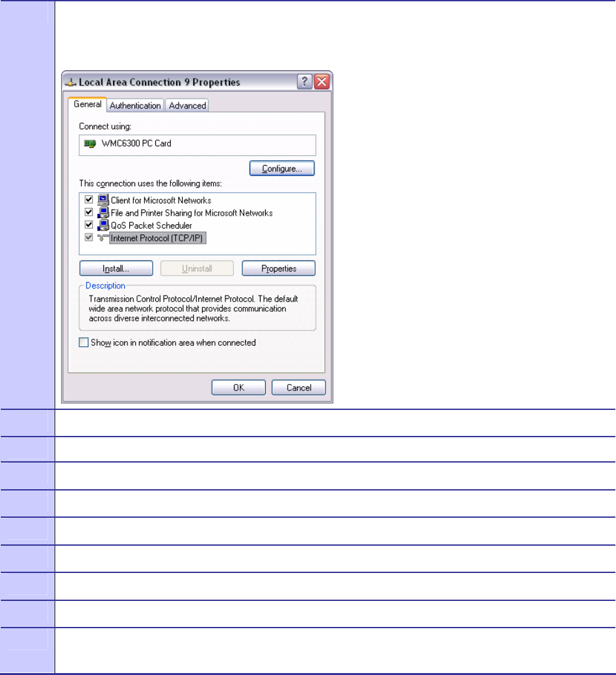
Task: Click the Internet Protocol (TCP/IP) icon
Action: click(103, 238)
